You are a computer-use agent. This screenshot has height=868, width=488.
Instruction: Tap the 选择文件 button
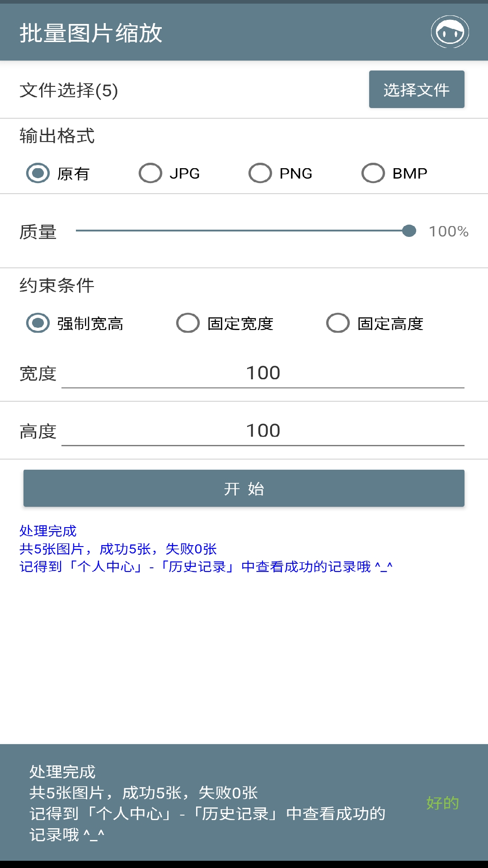click(416, 90)
